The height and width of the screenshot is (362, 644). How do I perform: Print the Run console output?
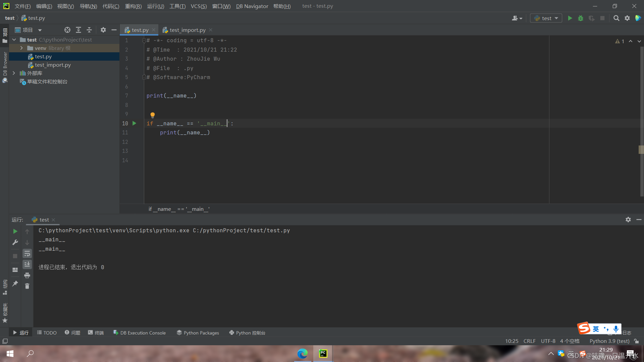tap(27, 276)
